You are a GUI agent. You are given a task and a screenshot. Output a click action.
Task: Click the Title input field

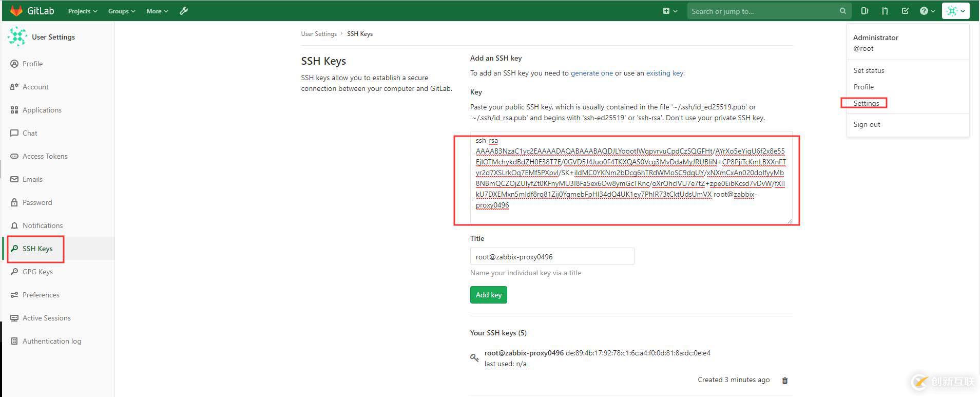[x=552, y=256]
